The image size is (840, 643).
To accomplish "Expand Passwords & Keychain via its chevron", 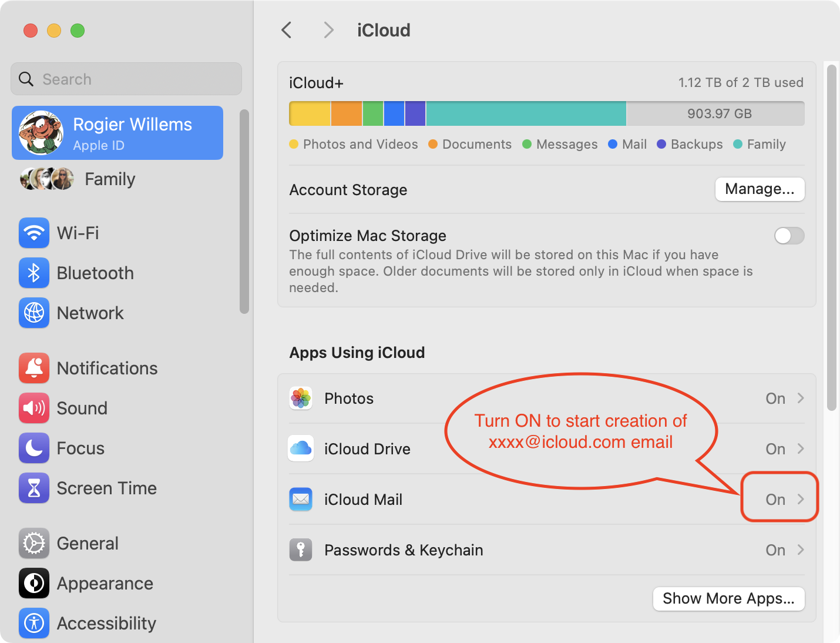I will [801, 550].
